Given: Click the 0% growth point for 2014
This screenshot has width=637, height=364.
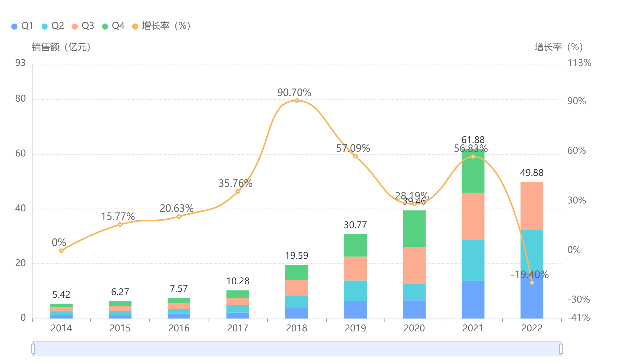Looking at the screenshot, I should [x=61, y=251].
